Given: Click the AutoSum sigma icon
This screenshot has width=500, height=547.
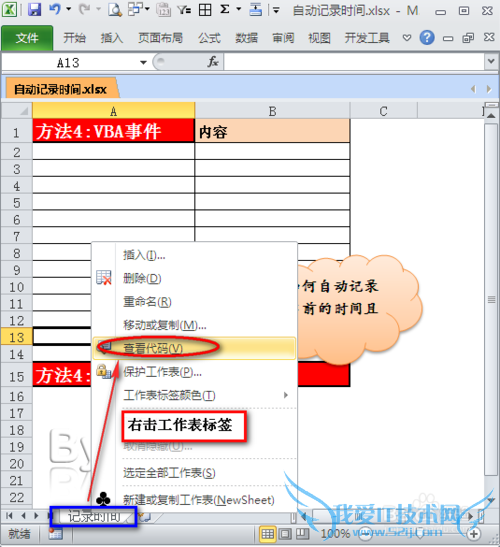Looking at the screenshot, I should (225, 9).
